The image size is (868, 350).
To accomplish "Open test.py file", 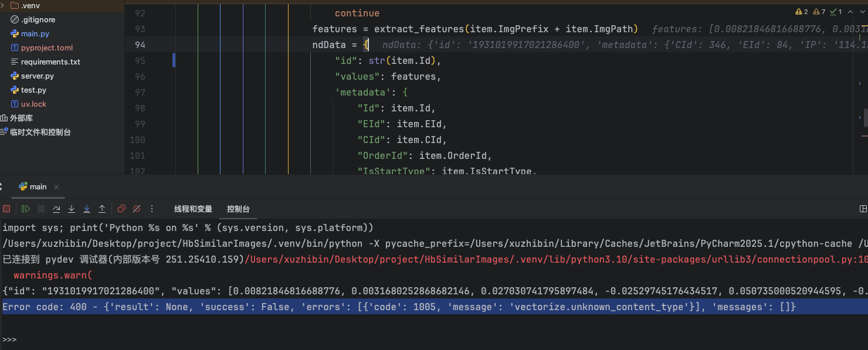I will click(x=33, y=90).
